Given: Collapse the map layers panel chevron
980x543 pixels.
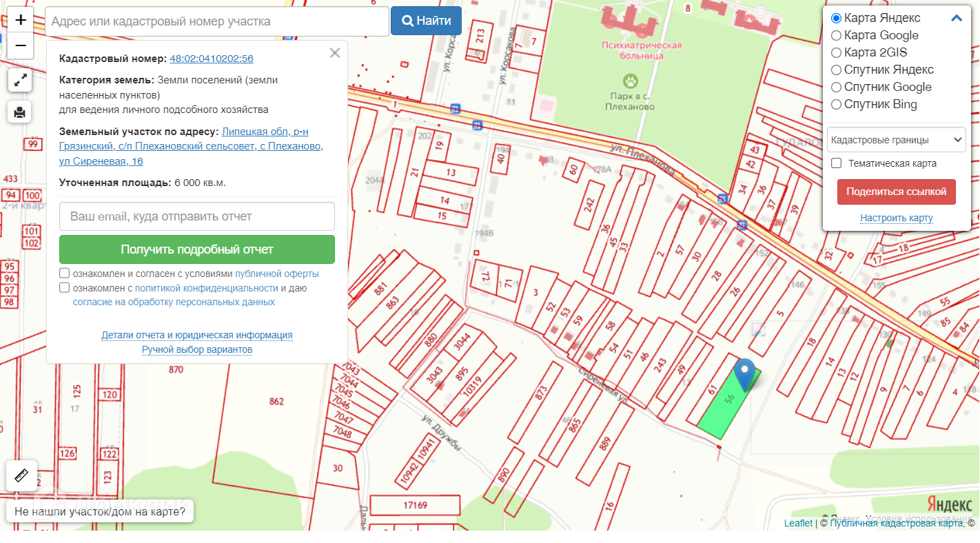Looking at the screenshot, I should pyautogui.click(x=956, y=19).
